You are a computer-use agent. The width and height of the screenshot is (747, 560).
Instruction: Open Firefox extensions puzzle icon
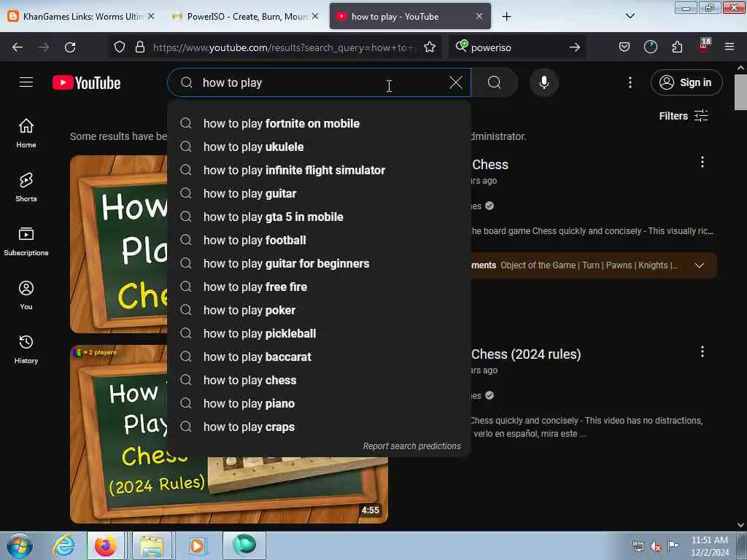[x=677, y=47]
